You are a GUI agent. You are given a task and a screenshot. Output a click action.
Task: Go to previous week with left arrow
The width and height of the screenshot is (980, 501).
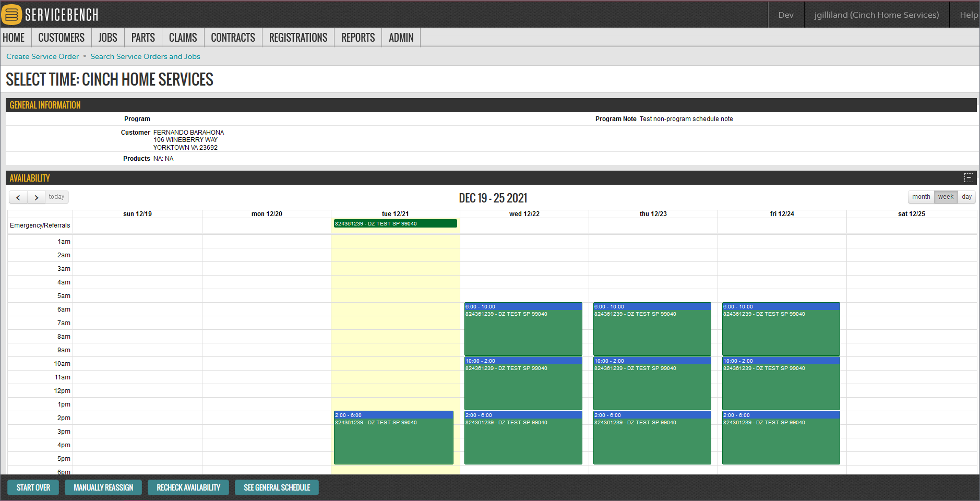tap(18, 197)
